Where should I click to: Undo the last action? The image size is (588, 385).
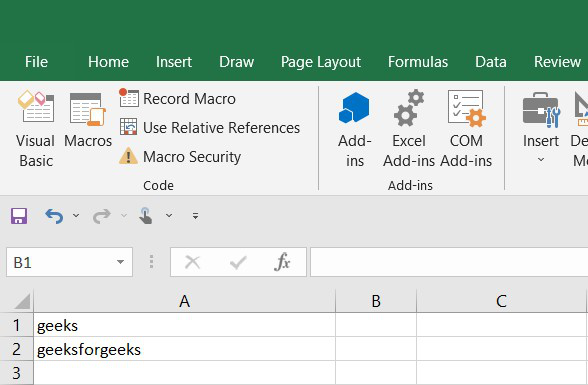coord(54,216)
